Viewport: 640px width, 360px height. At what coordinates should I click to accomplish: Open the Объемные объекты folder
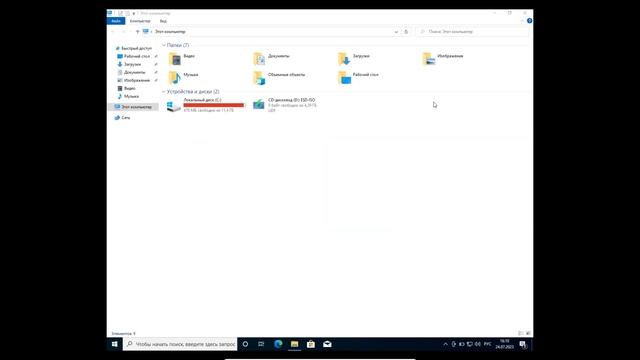pos(279,78)
